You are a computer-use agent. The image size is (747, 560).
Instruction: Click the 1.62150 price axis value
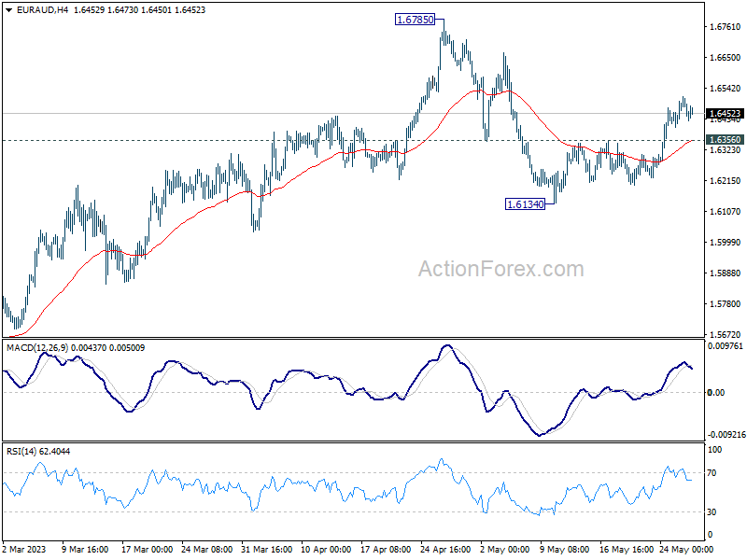pos(726,181)
